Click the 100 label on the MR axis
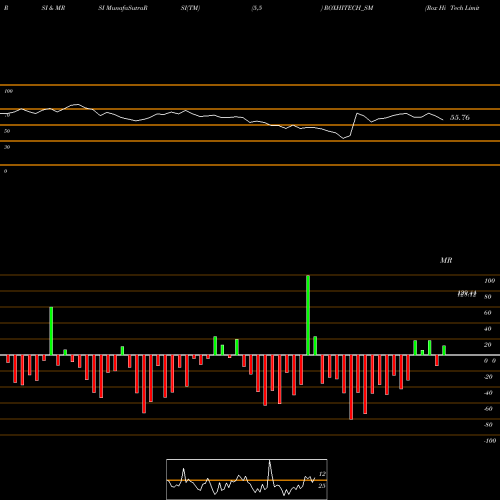 tap(489, 281)
